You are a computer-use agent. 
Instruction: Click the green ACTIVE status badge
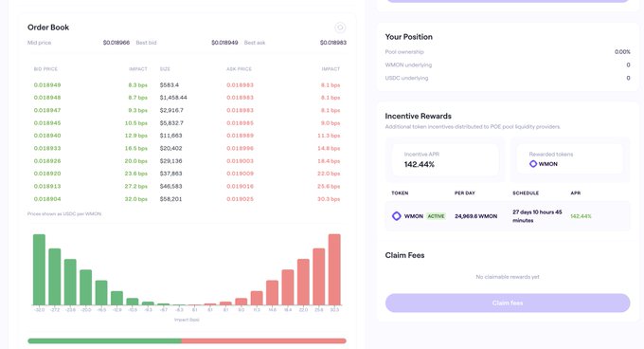click(436, 216)
